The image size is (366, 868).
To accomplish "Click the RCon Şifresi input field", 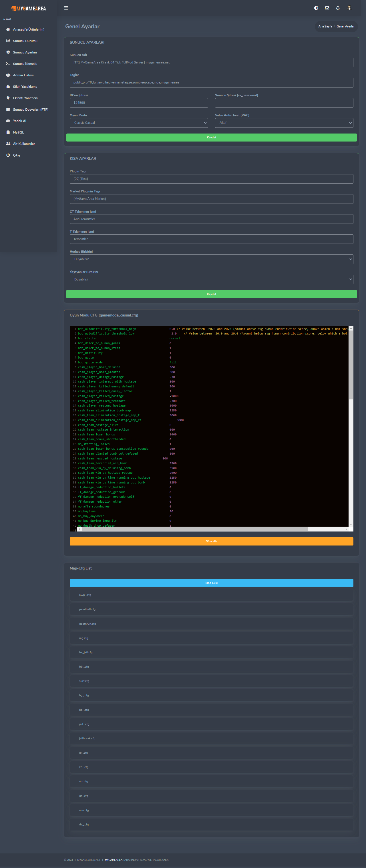I will (138, 103).
